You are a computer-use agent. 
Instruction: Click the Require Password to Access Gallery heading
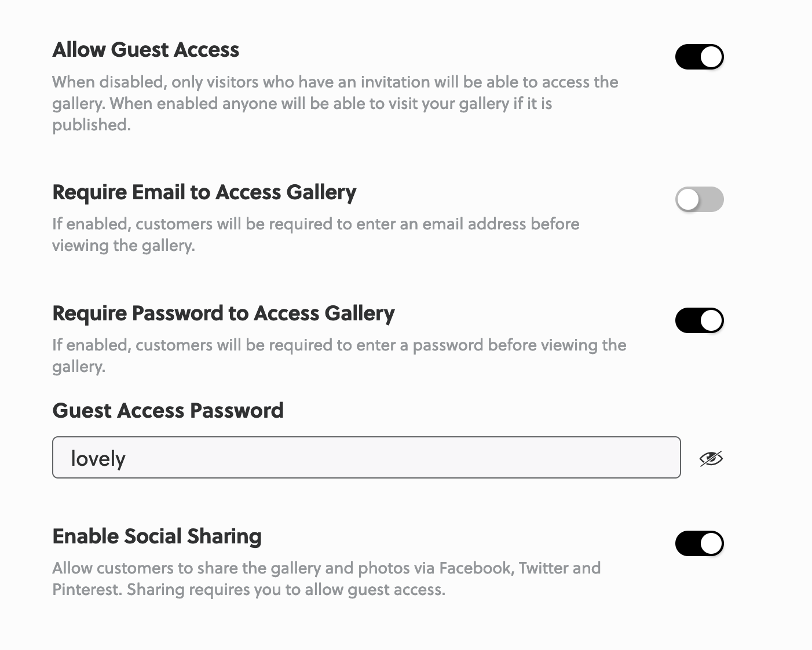[x=223, y=313]
